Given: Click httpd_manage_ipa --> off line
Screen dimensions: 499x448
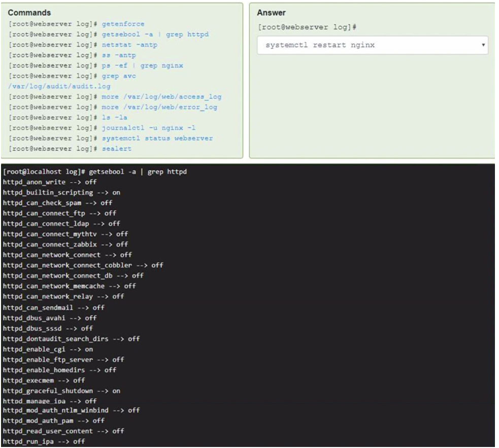Looking at the screenshot, I should [x=50, y=401].
